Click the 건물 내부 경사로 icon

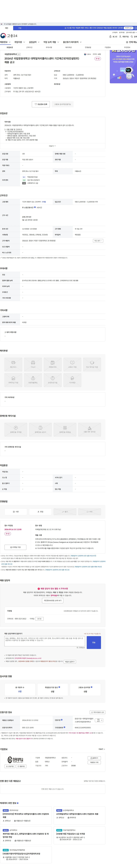[x=90, y=430]
